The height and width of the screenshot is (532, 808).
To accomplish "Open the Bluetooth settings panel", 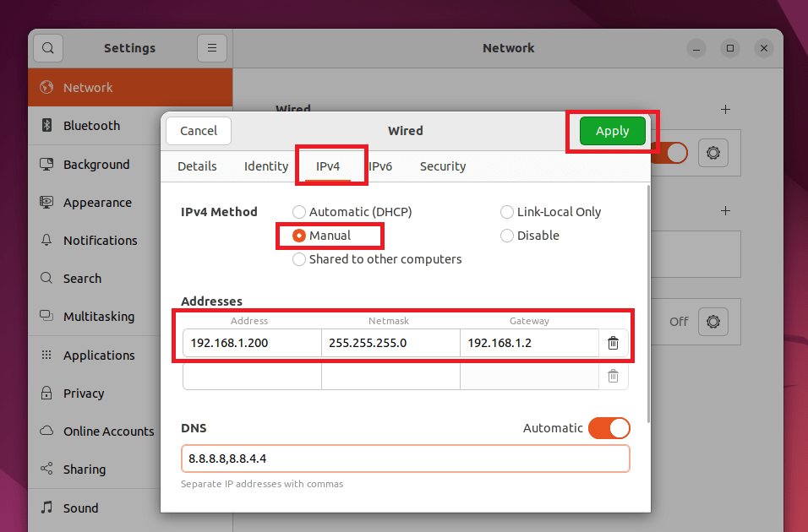I will pyautogui.click(x=93, y=125).
